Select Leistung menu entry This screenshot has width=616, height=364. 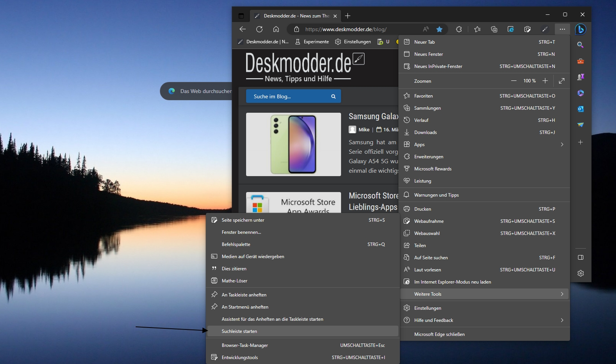click(485, 181)
